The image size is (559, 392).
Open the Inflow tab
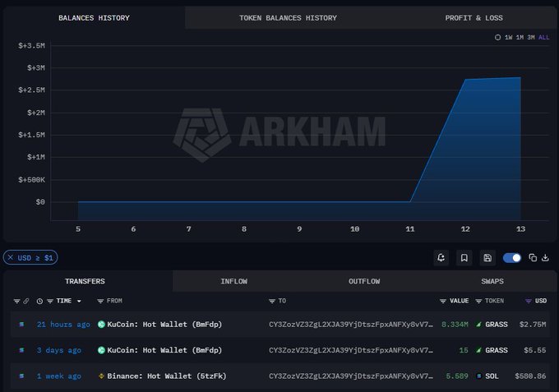coord(233,281)
